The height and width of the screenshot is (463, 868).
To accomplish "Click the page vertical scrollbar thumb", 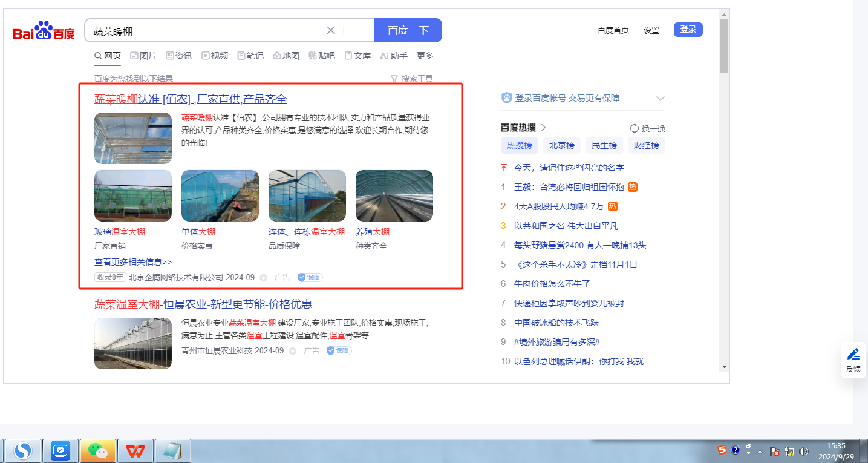I will (x=725, y=45).
